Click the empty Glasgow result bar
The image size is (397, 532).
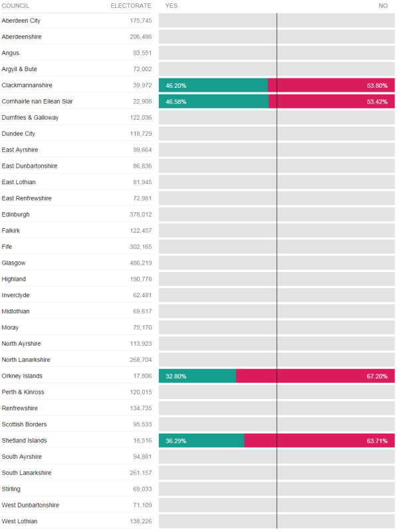277,263
